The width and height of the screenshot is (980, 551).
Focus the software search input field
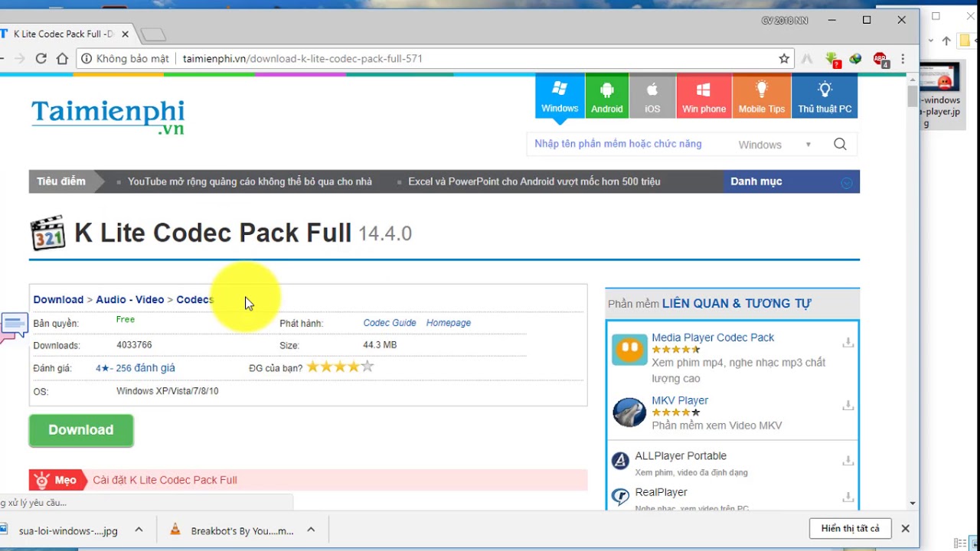click(x=628, y=144)
